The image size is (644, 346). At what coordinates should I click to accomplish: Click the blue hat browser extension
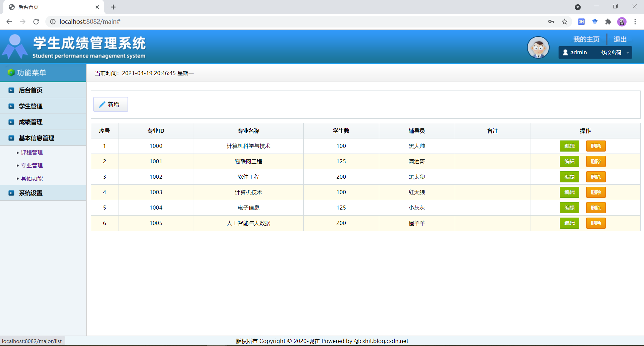tap(595, 22)
